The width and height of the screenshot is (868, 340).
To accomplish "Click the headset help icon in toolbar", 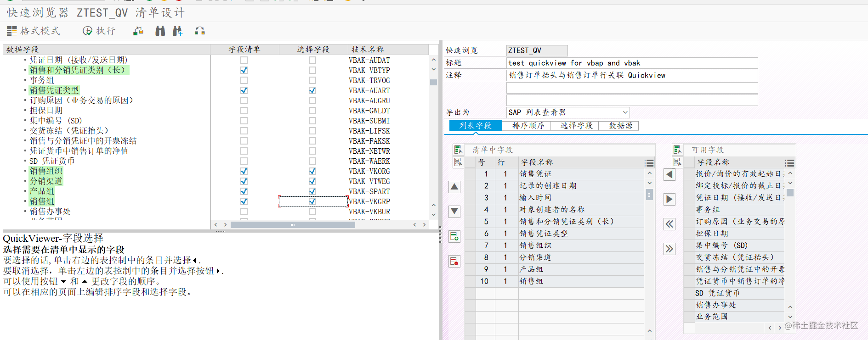I will coord(200,31).
